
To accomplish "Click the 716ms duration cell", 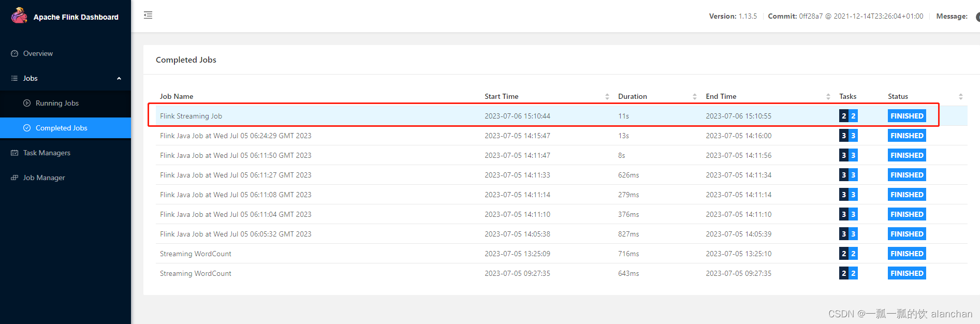I will tap(628, 254).
